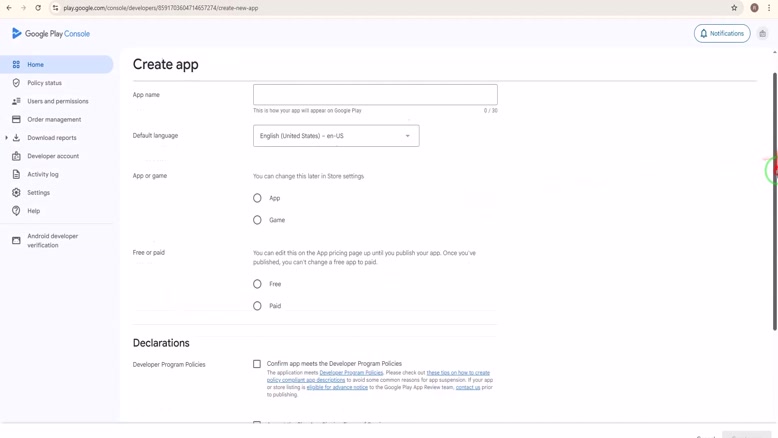
Task: Select the Game radio button
Action: [x=257, y=220]
